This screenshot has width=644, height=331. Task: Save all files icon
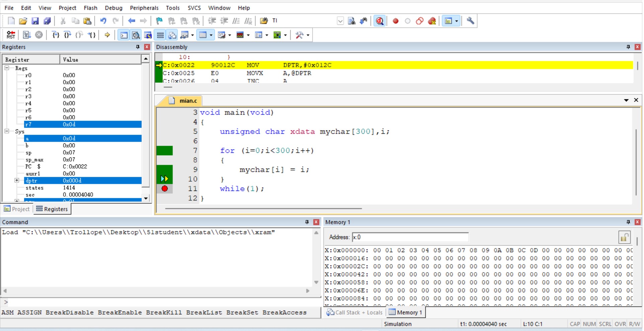[x=47, y=21]
